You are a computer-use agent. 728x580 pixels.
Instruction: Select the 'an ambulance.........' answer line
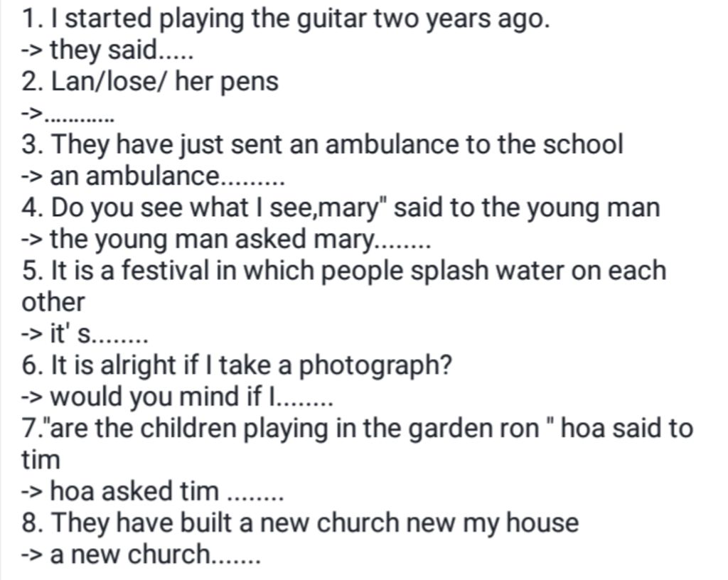click(153, 176)
